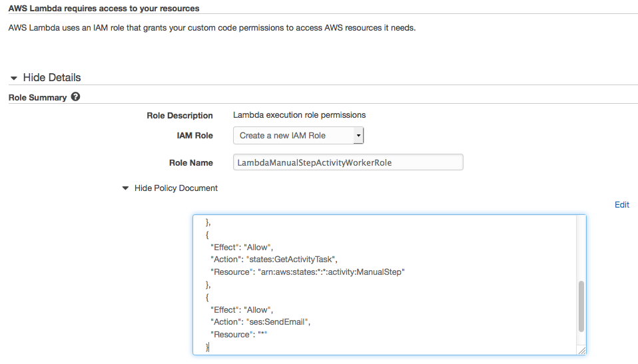Collapse the Hide Details section
Viewport: 638px width, 364px height.
pos(45,77)
